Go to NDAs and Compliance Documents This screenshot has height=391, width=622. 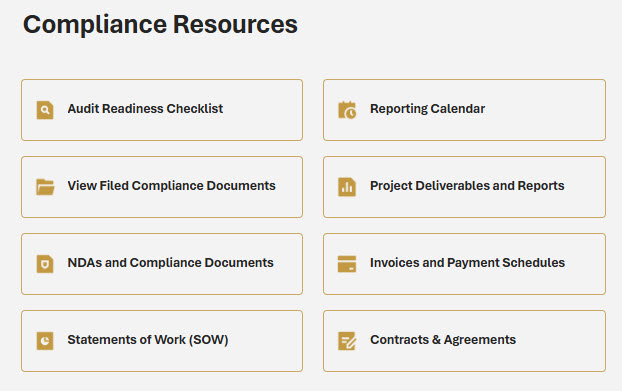[171, 263]
